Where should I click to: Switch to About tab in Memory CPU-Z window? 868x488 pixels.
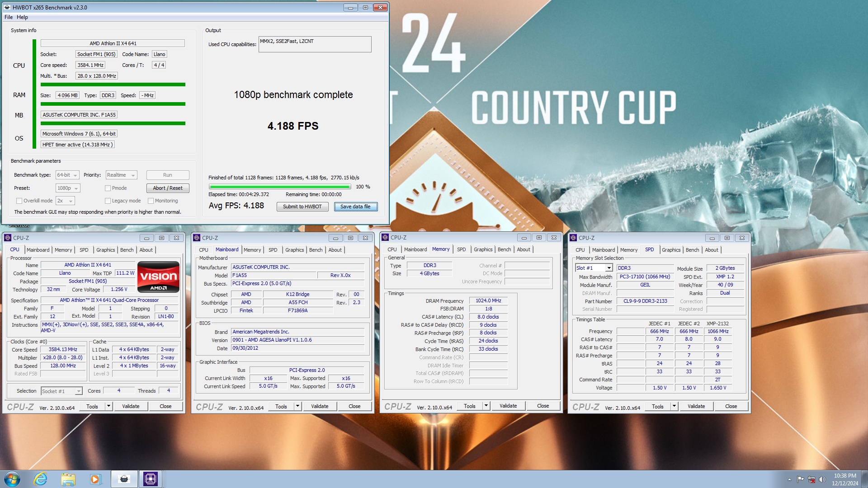click(524, 249)
